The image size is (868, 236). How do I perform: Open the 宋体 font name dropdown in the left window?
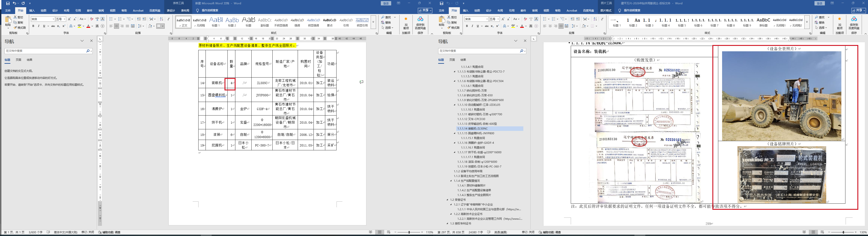click(53, 19)
